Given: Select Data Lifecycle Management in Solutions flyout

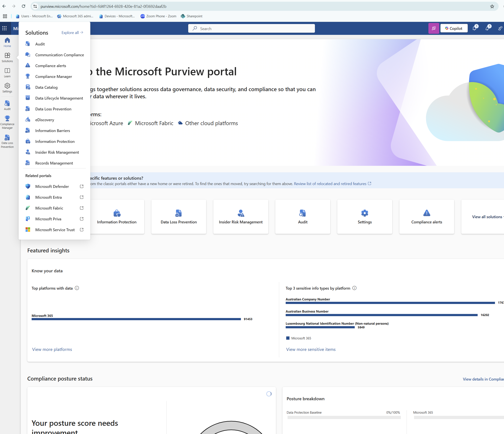Looking at the screenshot, I should 55,98.
